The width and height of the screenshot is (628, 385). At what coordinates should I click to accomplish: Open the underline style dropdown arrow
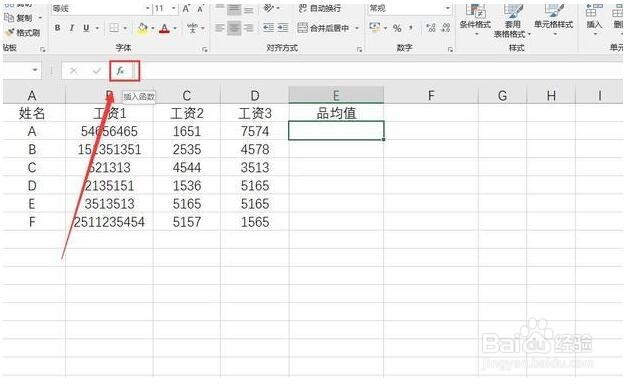(x=97, y=28)
